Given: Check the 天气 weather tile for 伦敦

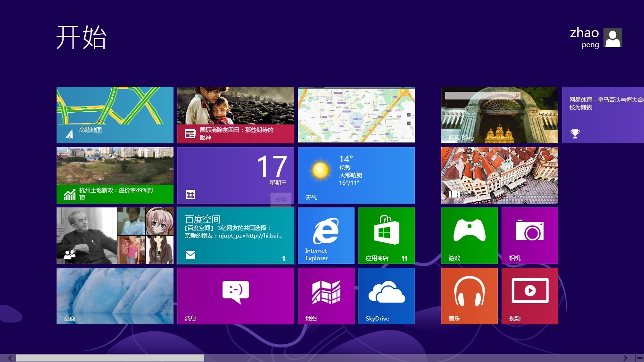Looking at the screenshot, I should (x=356, y=175).
